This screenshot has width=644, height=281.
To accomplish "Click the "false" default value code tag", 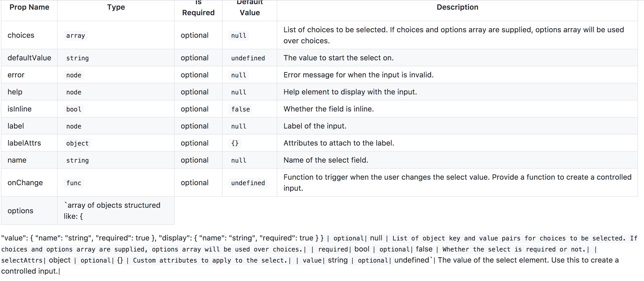I will 240,109.
